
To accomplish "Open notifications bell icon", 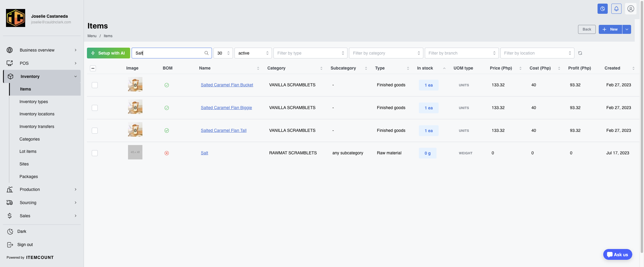I will click(x=616, y=9).
